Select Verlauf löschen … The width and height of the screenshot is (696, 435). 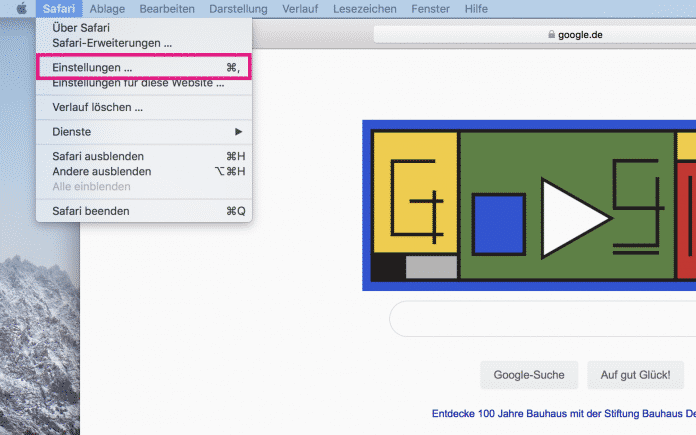pyautogui.click(x=97, y=107)
